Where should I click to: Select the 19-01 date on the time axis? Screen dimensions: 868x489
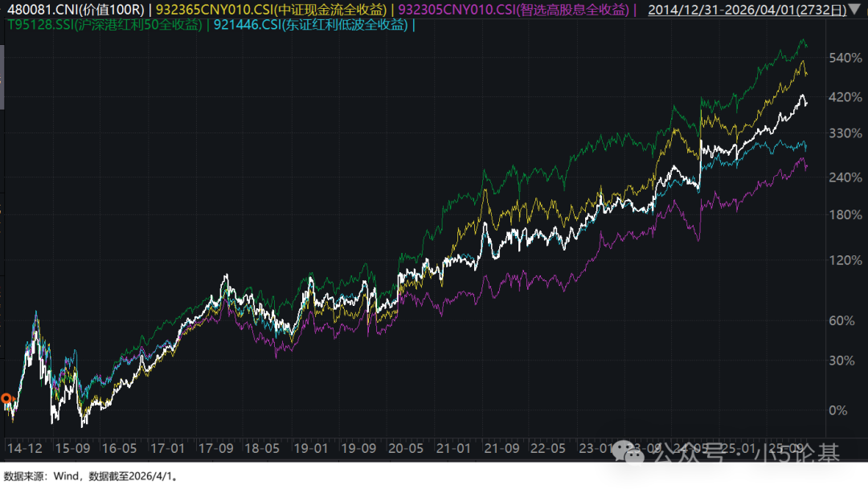pyautogui.click(x=310, y=446)
